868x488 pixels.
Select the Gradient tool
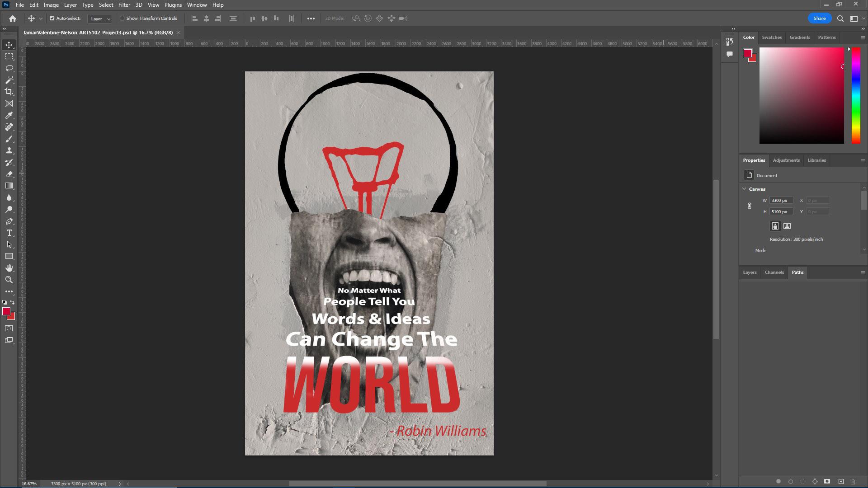9,186
